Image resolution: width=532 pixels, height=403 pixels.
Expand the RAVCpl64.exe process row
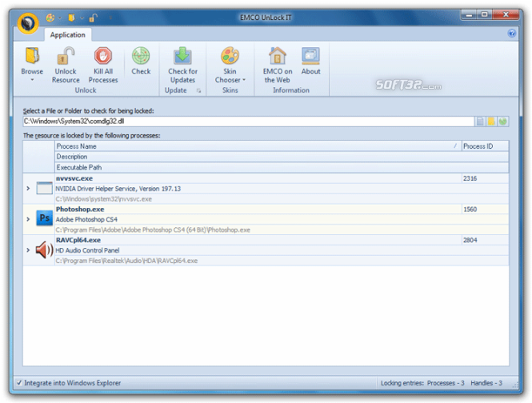click(x=28, y=250)
